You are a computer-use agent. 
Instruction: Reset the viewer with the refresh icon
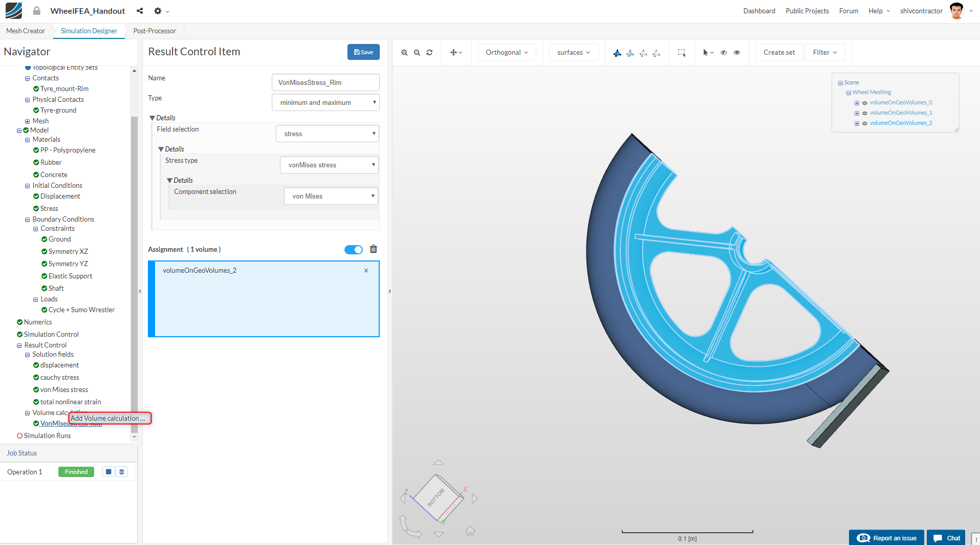coord(429,52)
